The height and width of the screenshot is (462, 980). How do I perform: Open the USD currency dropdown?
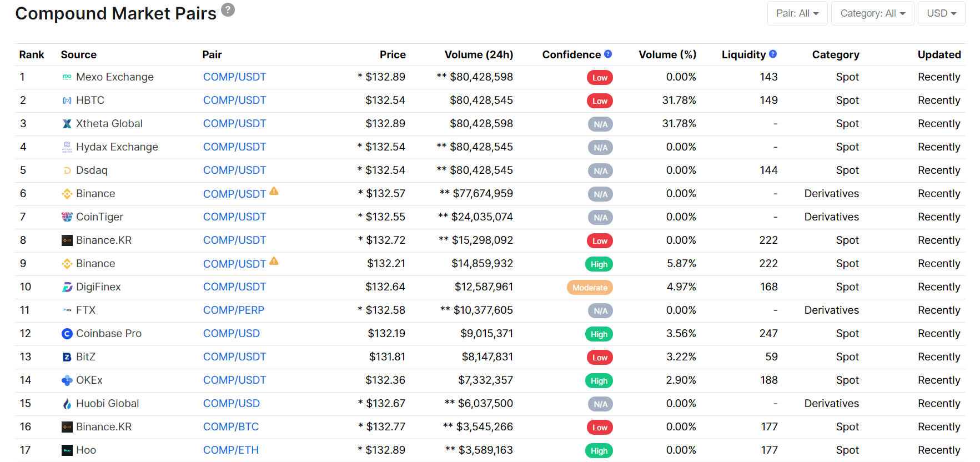tap(942, 13)
